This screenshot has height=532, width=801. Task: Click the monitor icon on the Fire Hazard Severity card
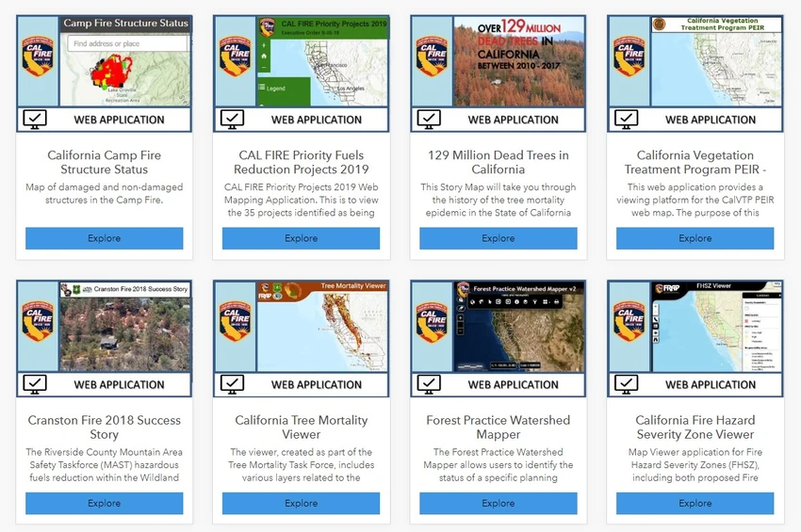click(627, 384)
